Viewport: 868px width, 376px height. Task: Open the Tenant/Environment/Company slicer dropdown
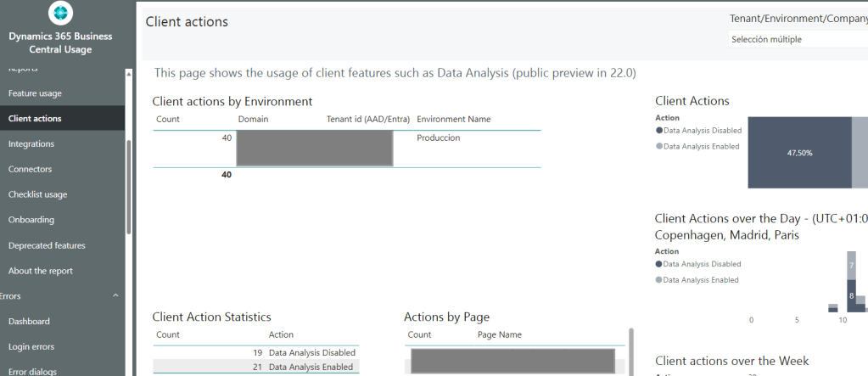(798, 39)
